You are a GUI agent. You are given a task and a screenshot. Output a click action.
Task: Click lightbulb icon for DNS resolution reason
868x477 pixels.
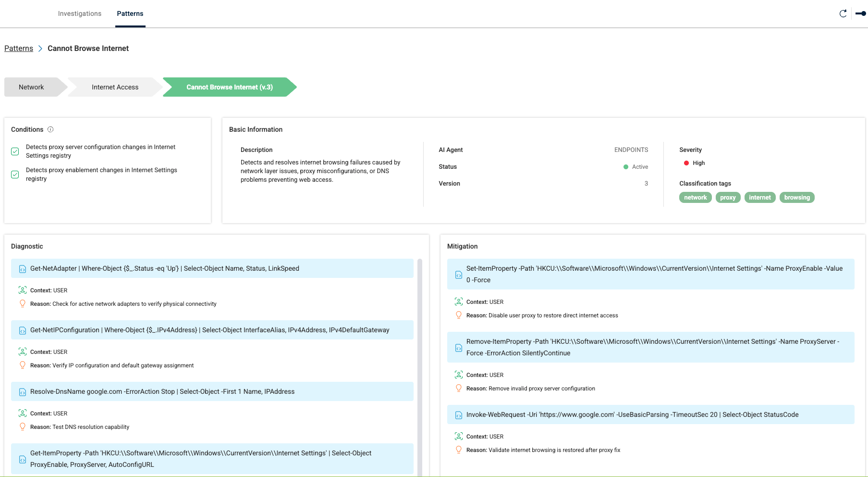point(23,427)
